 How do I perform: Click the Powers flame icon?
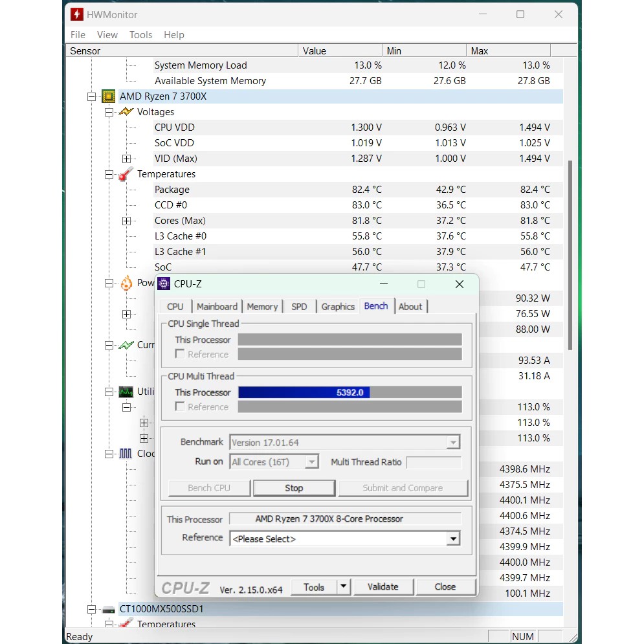click(126, 283)
